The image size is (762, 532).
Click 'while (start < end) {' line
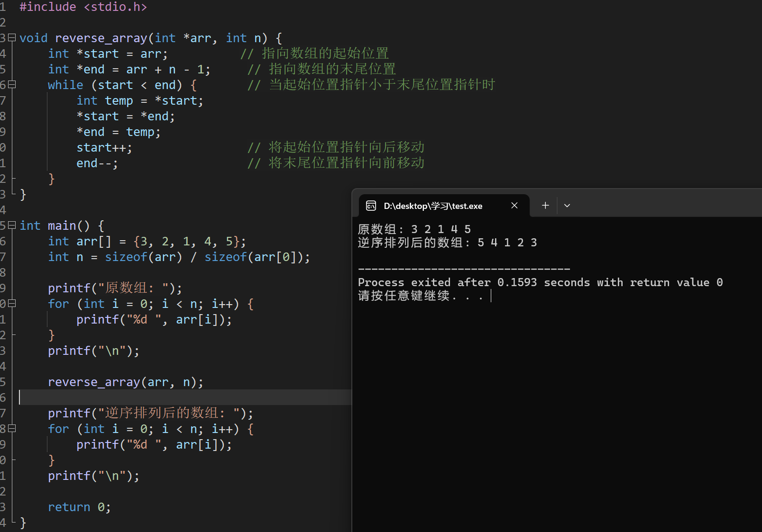pos(122,85)
